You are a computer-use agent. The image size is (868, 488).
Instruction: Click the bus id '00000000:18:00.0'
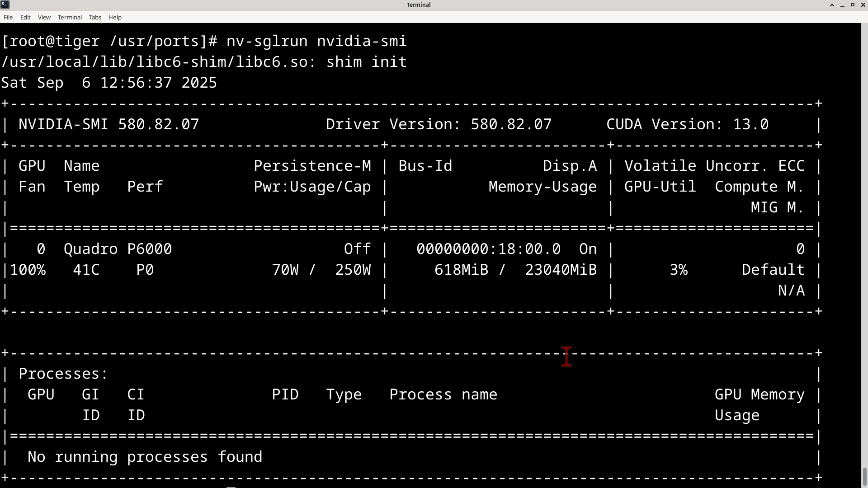pyautogui.click(x=488, y=249)
